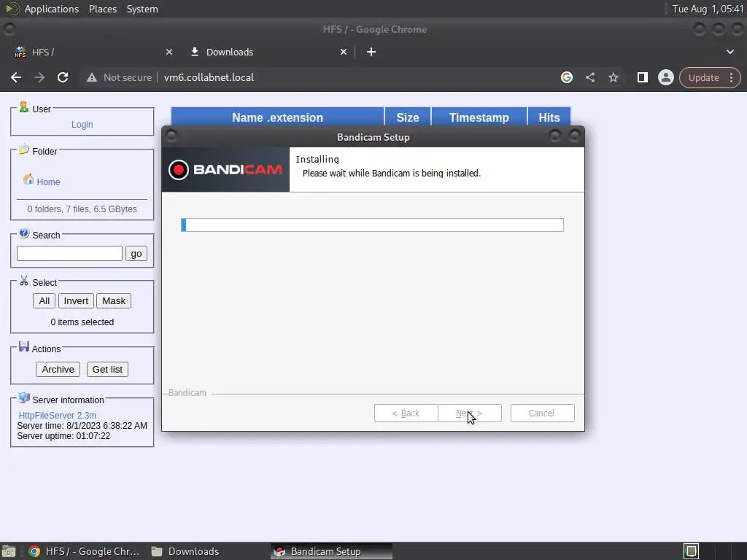Click the '0 items selected' text
Screen dimensions: 747x560
(x=82, y=322)
